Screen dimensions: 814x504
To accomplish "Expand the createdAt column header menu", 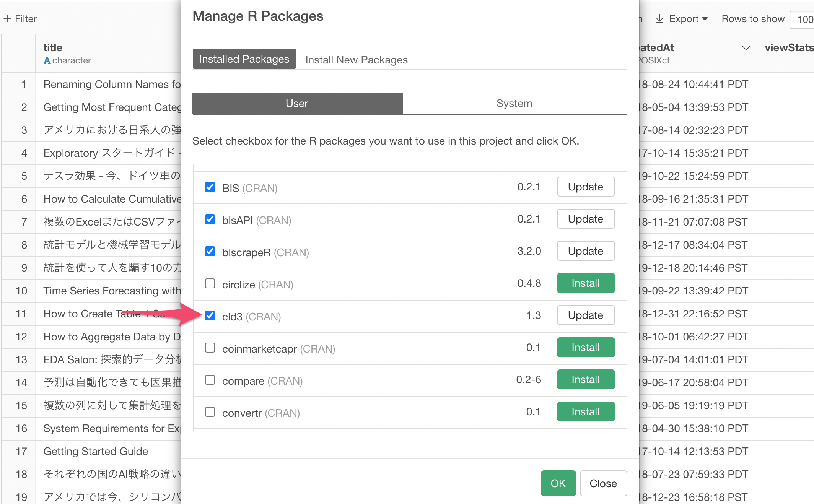I will pyautogui.click(x=746, y=48).
